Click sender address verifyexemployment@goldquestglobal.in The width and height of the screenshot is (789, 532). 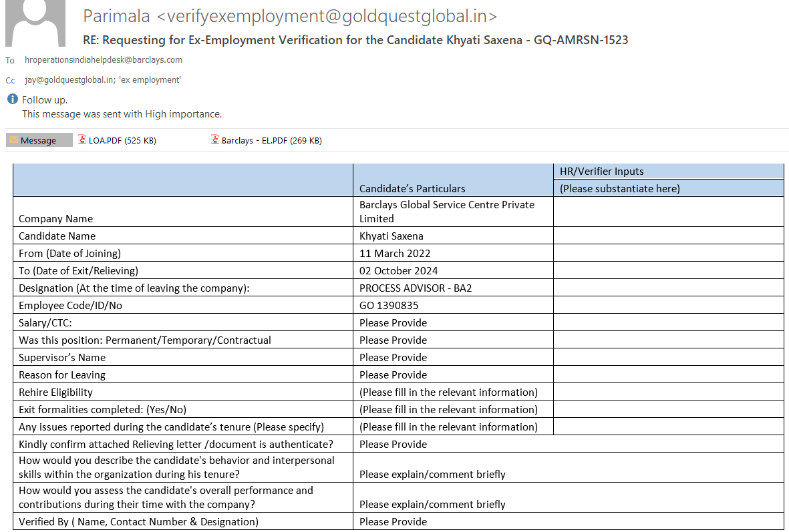(327, 16)
